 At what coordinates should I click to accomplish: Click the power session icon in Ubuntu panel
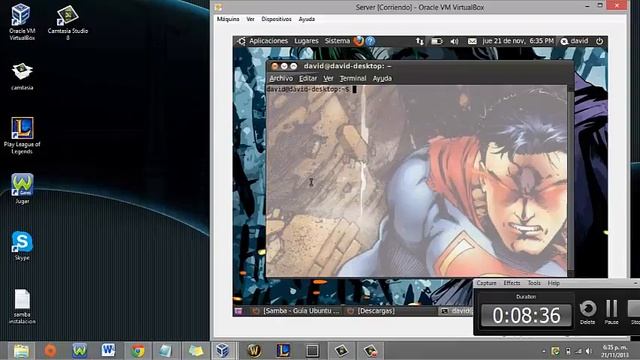click(599, 41)
